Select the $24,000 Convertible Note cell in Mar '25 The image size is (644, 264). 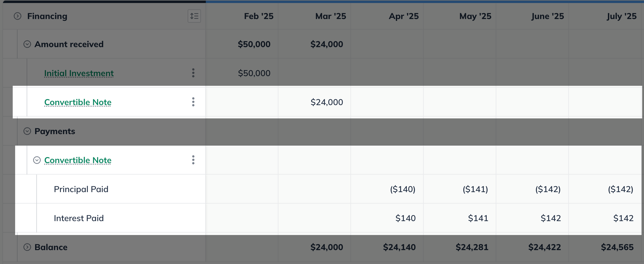[327, 102]
